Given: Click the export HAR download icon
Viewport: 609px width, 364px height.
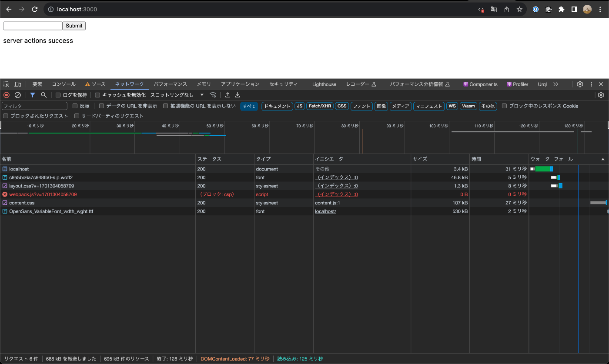Looking at the screenshot, I should coord(238,95).
